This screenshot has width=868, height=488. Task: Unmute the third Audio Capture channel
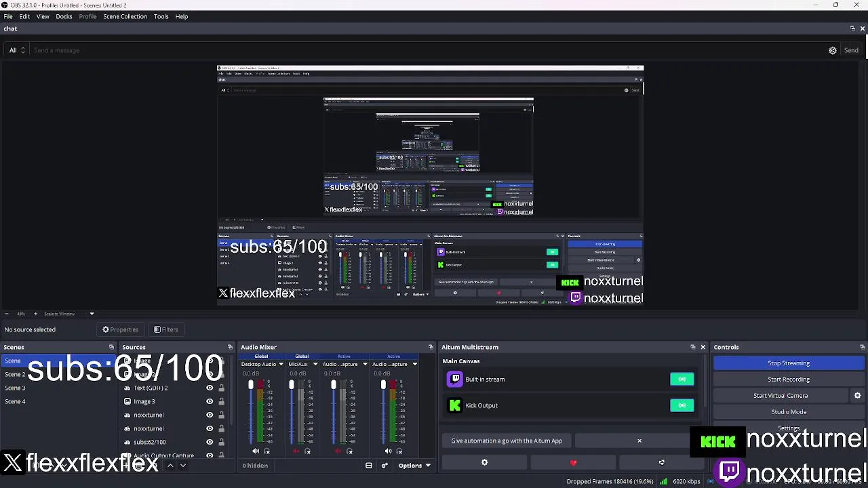pos(338,451)
